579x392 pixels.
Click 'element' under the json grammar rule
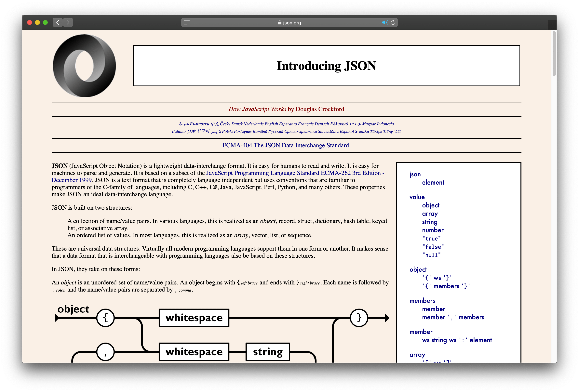point(433,183)
